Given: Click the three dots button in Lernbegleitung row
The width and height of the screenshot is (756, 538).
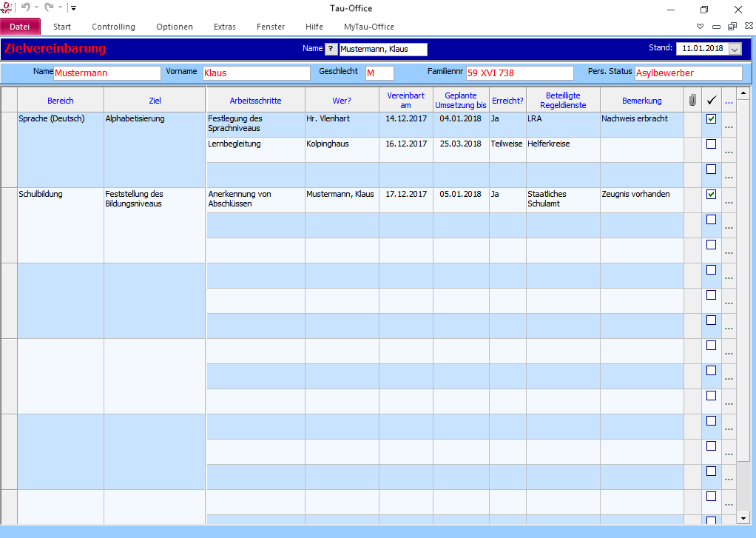Looking at the screenshot, I should pos(729,151).
